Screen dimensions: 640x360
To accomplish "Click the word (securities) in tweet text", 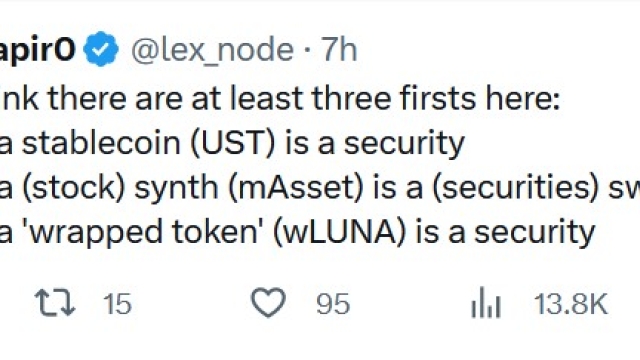I will (516, 188).
